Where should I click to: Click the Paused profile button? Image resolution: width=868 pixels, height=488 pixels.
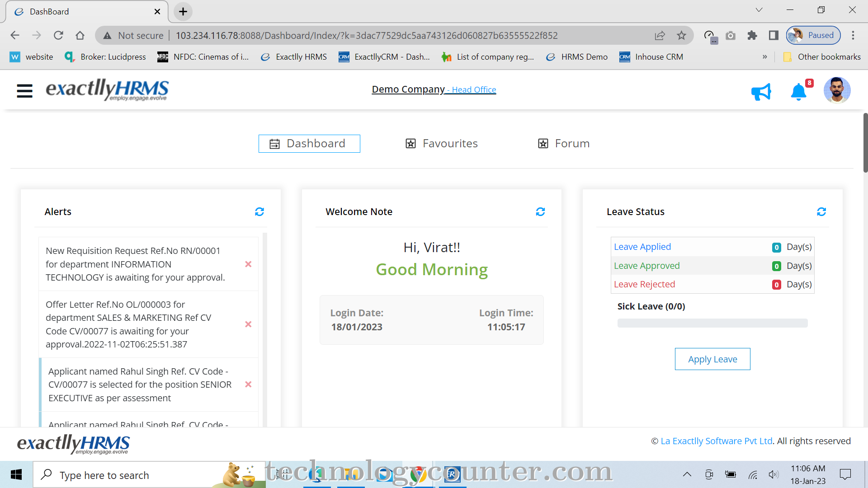click(x=813, y=35)
